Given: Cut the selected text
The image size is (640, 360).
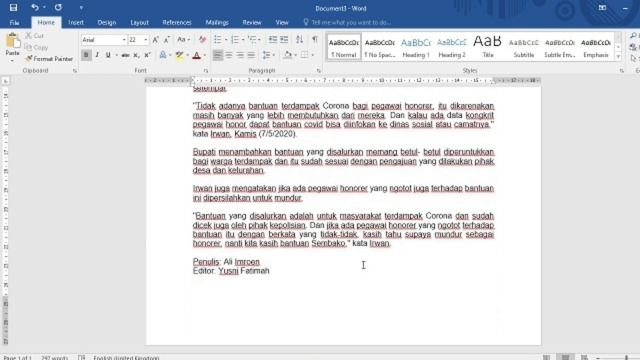Looking at the screenshot, I should pyautogui.click(x=35, y=36).
